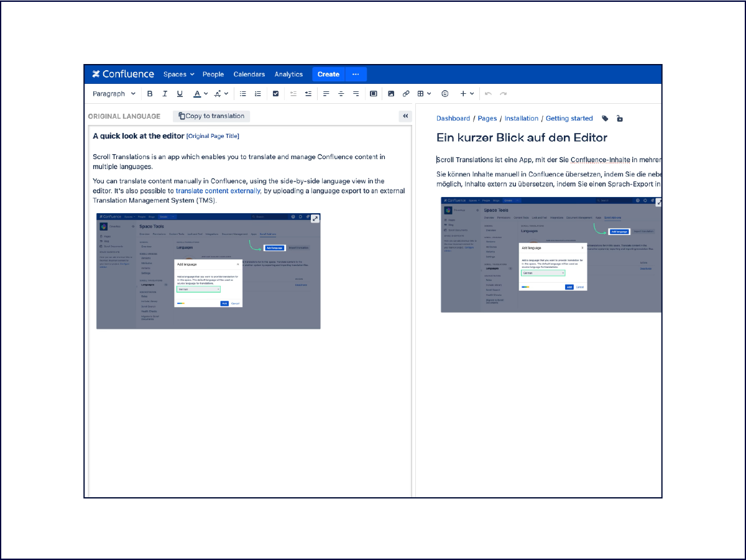Insert a link

click(406, 94)
